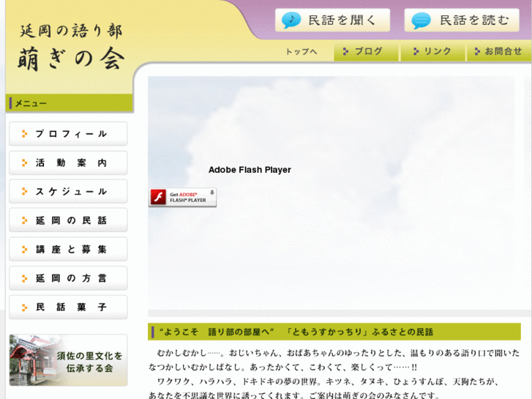Click the music note speech bubble icon

click(291, 20)
